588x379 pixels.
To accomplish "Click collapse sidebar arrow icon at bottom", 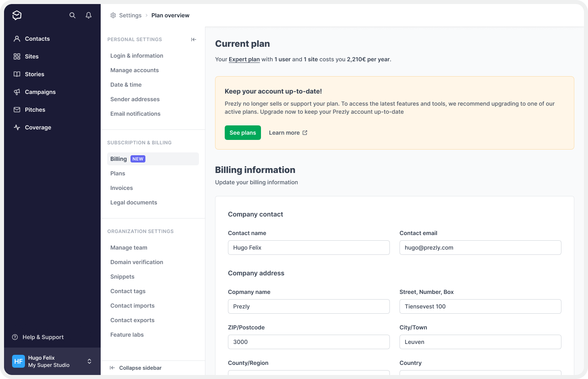I will point(112,368).
